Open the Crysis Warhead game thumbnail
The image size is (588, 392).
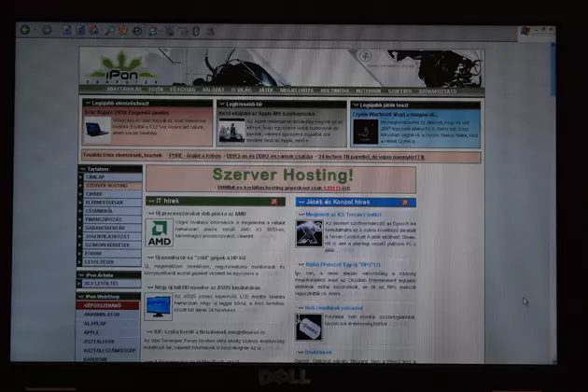click(x=365, y=132)
